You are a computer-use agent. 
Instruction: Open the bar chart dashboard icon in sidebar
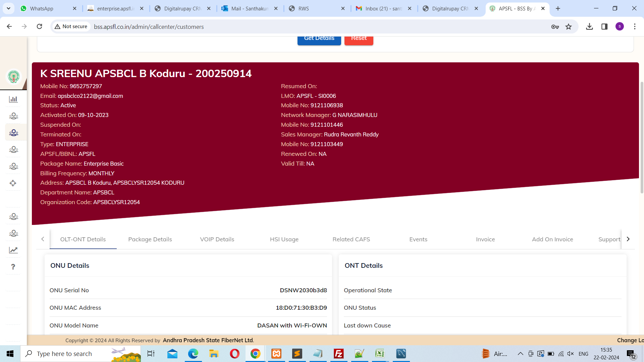point(13,99)
